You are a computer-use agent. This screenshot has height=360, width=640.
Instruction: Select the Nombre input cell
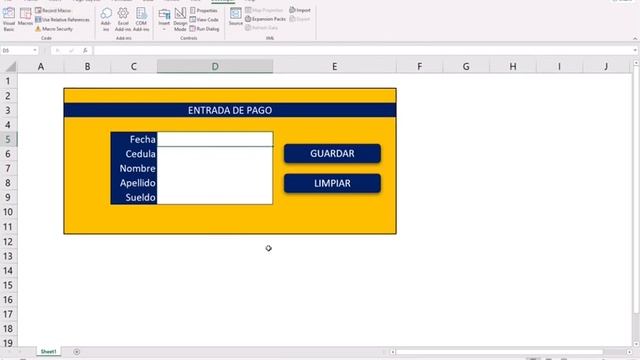215,168
